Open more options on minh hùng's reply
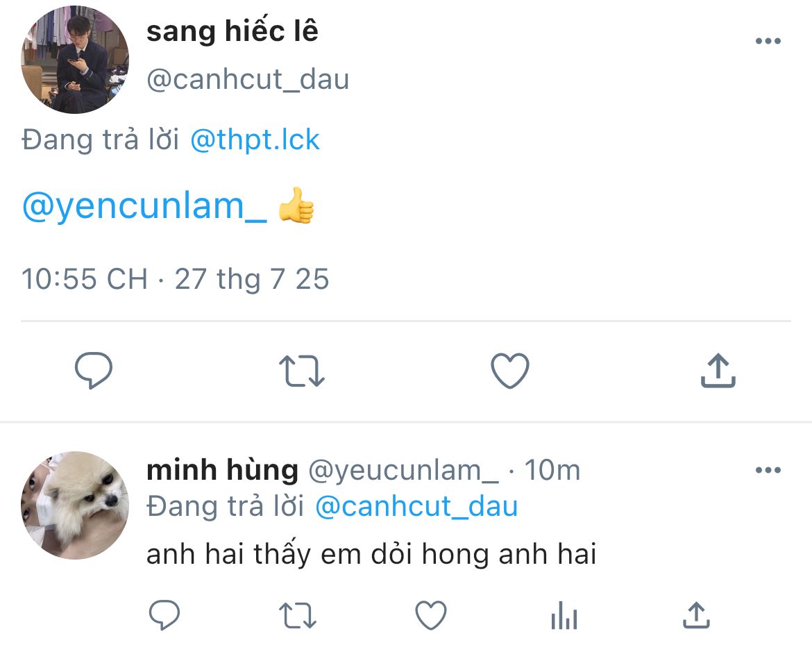 click(768, 470)
